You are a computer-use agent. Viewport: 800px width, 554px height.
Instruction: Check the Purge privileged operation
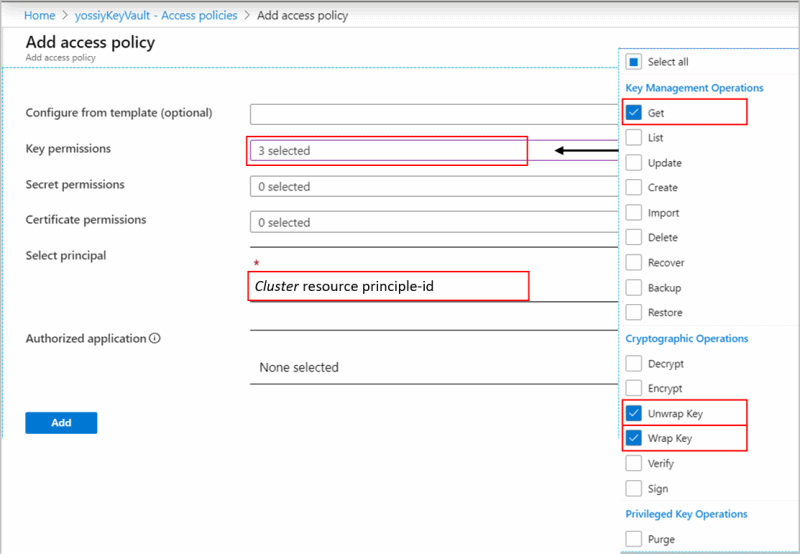634,539
